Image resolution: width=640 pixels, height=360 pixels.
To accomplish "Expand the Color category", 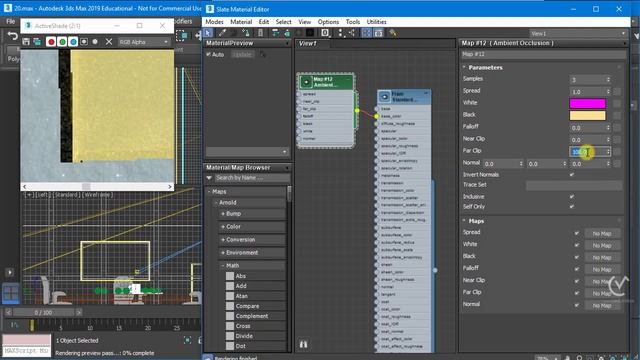I will click(223, 227).
